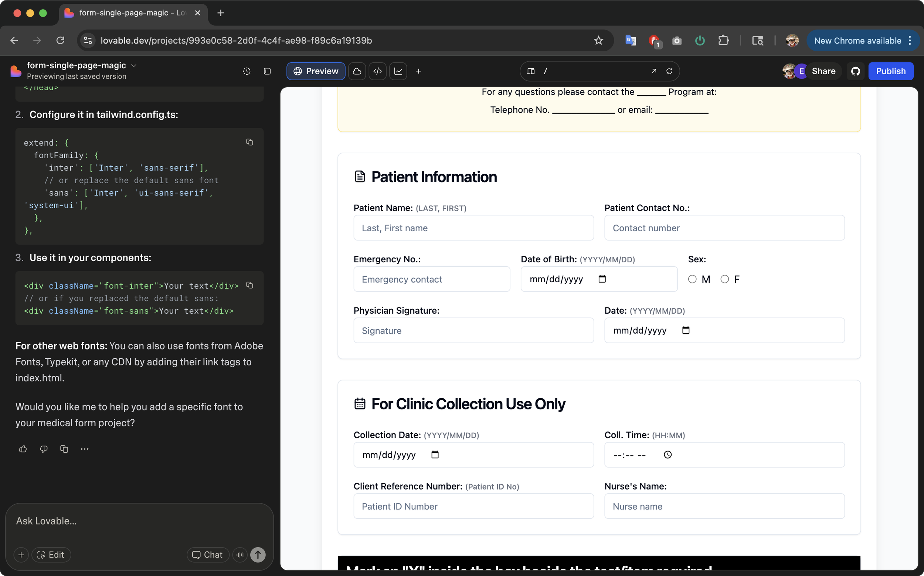The height and width of the screenshot is (576, 924).
Task: Click the Patient Name input field
Action: 473,228
